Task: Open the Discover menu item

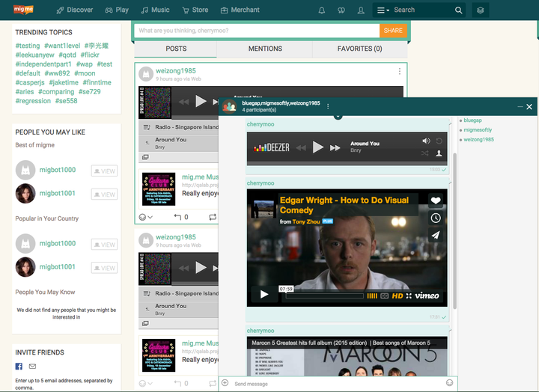Action: [x=74, y=10]
